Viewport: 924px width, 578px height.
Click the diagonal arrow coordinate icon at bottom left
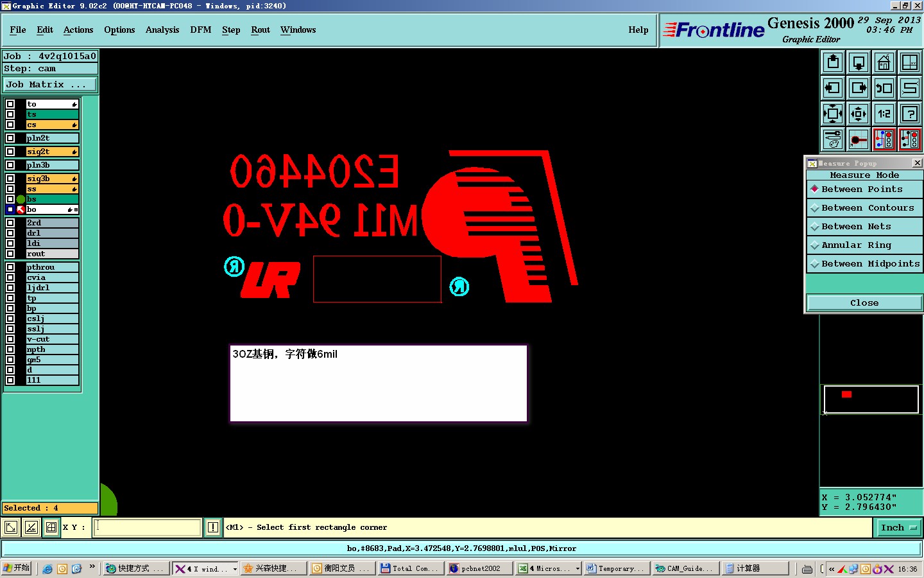(x=11, y=528)
